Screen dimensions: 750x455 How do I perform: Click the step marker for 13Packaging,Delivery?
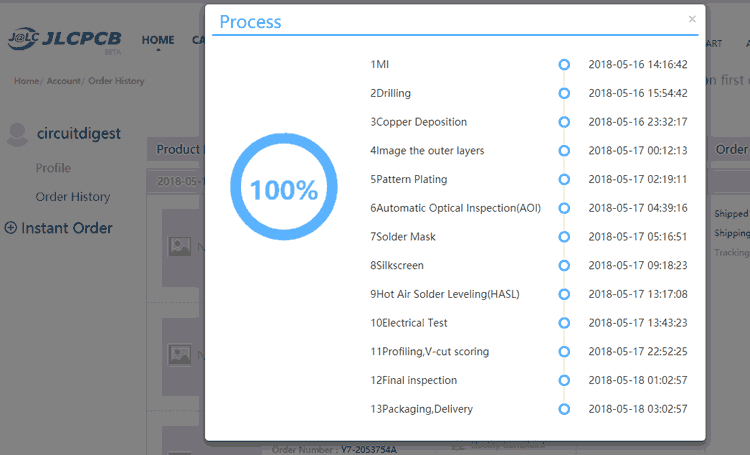[564, 409]
